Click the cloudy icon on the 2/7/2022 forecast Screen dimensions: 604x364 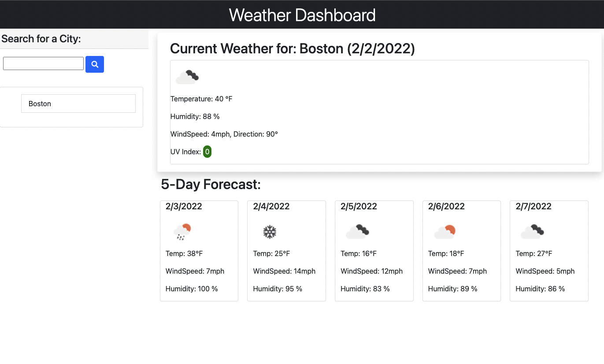point(532,230)
